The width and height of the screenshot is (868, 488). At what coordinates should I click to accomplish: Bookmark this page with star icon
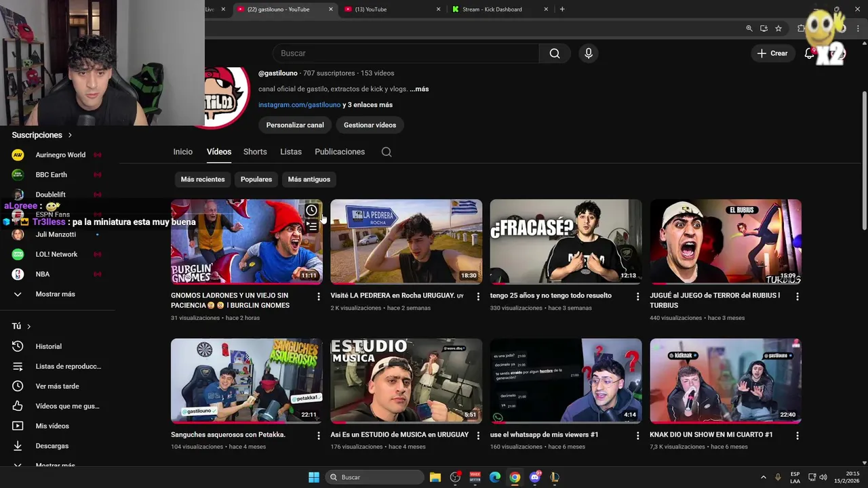click(x=778, y=28)
